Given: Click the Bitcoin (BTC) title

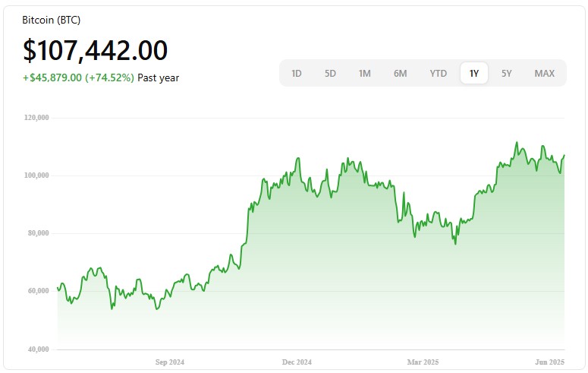Looking at the screenshot, I should (x=51, y=18).
